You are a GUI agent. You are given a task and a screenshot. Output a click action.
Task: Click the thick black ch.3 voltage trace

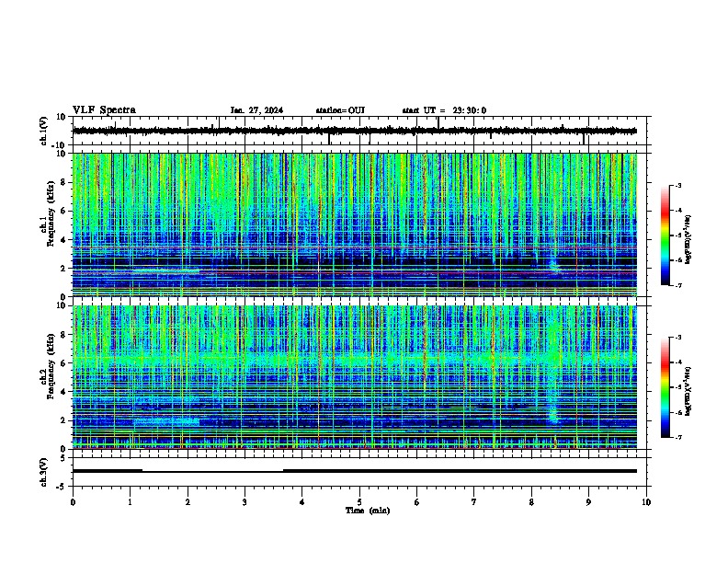pos(354,471)
